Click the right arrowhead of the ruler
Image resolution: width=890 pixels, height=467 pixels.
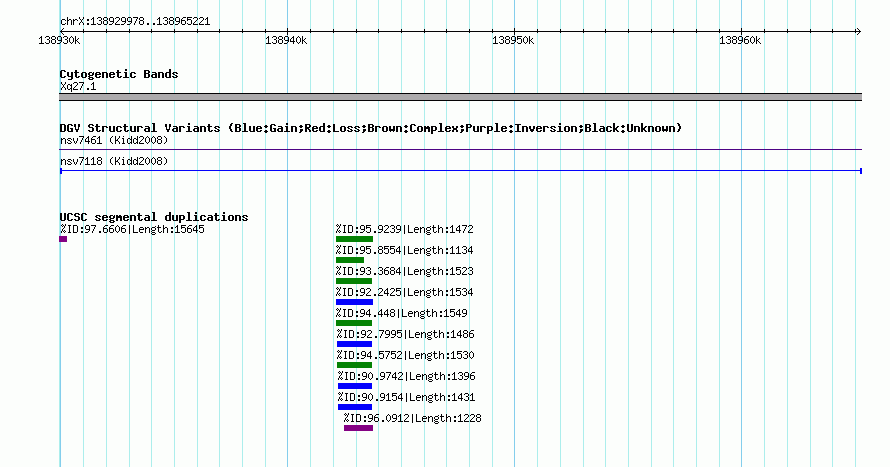click(x=859, y=31)
